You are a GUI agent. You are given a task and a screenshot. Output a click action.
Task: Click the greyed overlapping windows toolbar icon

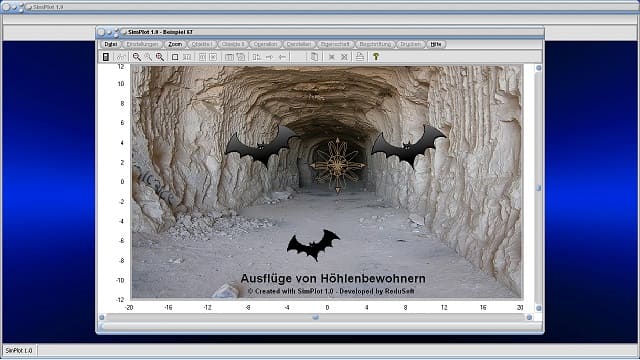point(241,57)
